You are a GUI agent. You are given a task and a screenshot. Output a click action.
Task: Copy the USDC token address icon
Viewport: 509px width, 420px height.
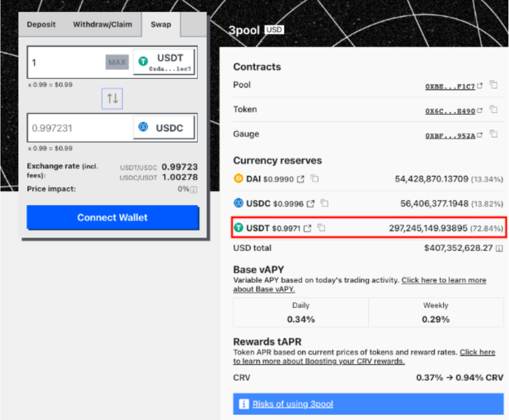[x=324, y=203]
